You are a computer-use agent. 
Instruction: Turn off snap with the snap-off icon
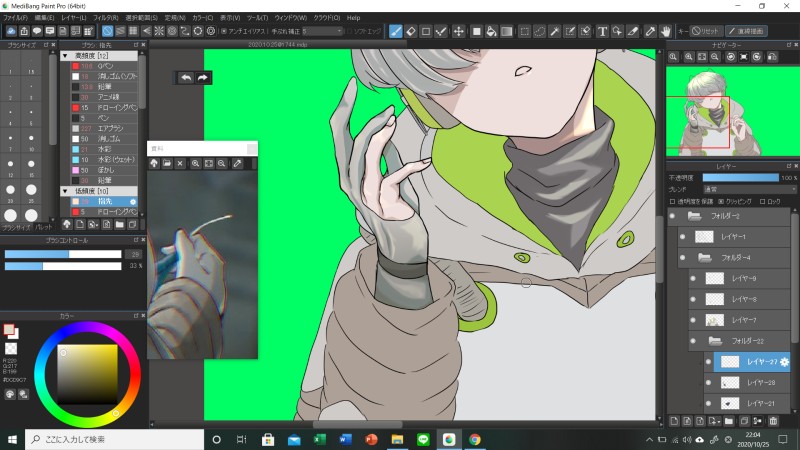tap(107, 31)
